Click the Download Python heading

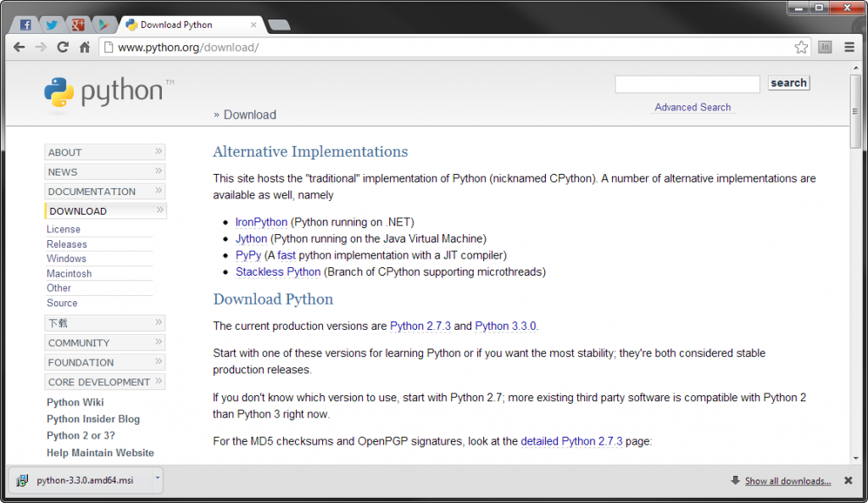click(273, 299)
